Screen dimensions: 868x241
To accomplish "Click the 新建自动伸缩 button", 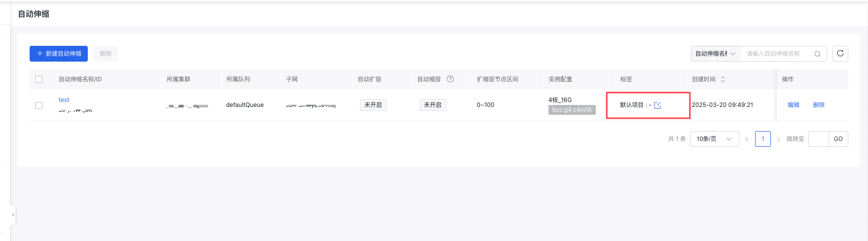I will pyautogui.click(x=59, y=54).
